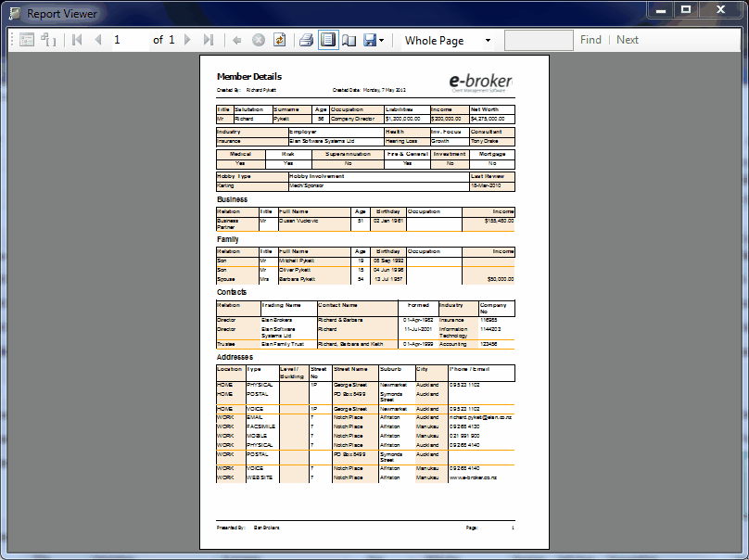Print the report
Screen dimensions: 749x560
(306, 40)
